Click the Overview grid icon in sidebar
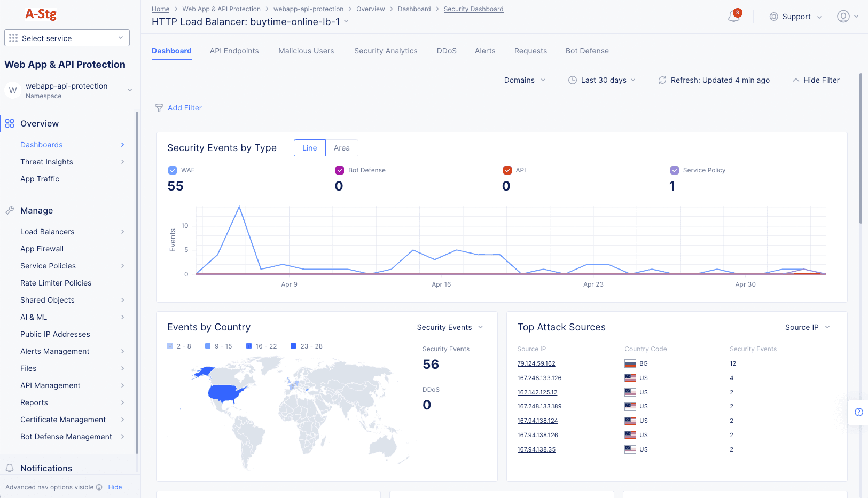 point(10,124)
